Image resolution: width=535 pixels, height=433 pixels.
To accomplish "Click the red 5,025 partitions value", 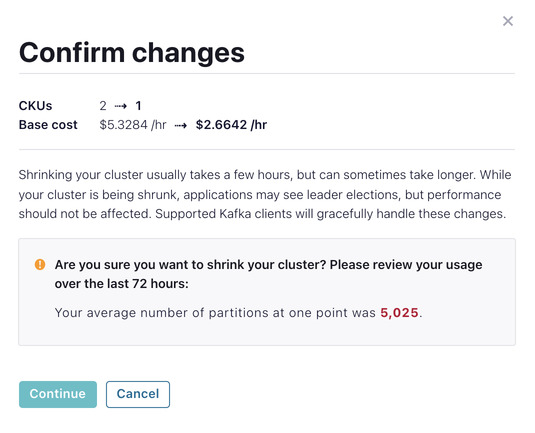I will (399, 313).
